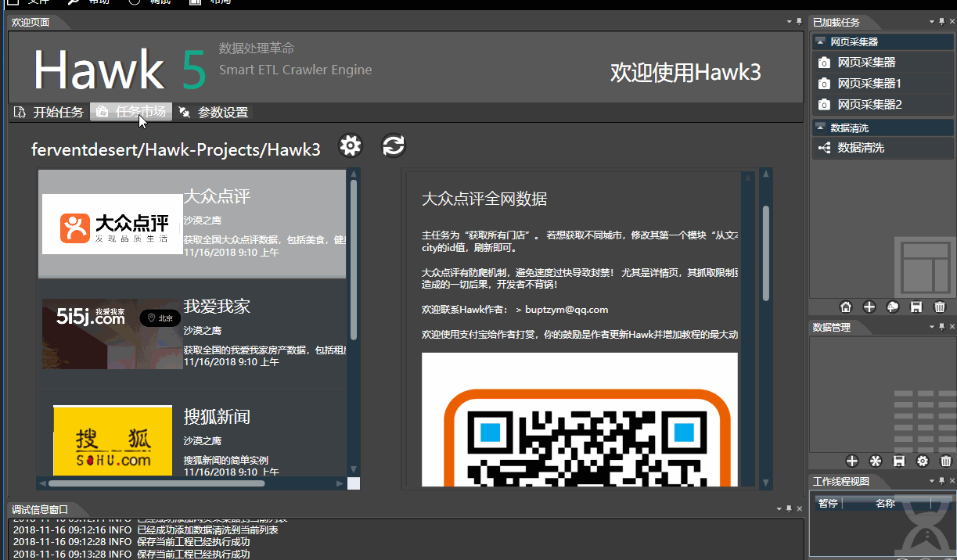Open gear settings in 数据管理 toolbar

[x=923, y=461]
